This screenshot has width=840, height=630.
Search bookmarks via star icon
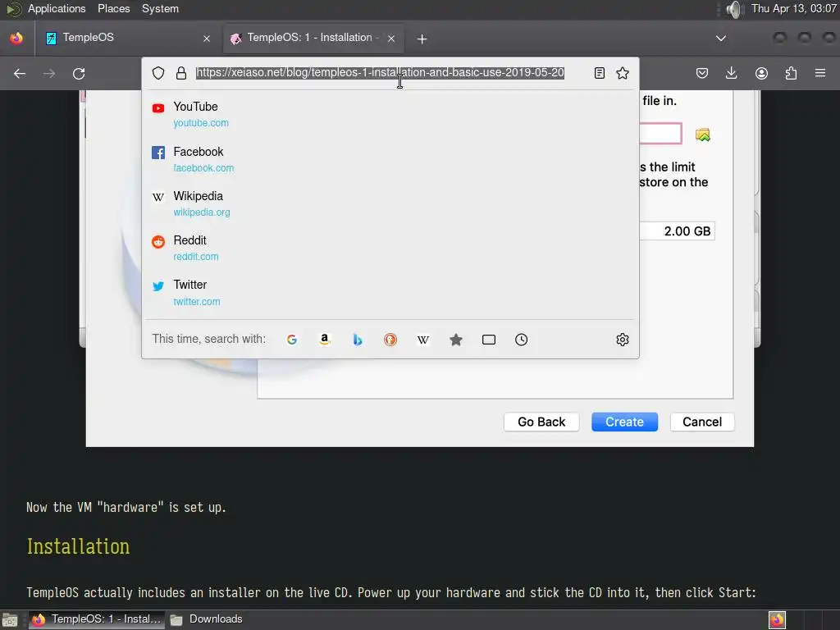pyautogui.click(x=456, y=340)
